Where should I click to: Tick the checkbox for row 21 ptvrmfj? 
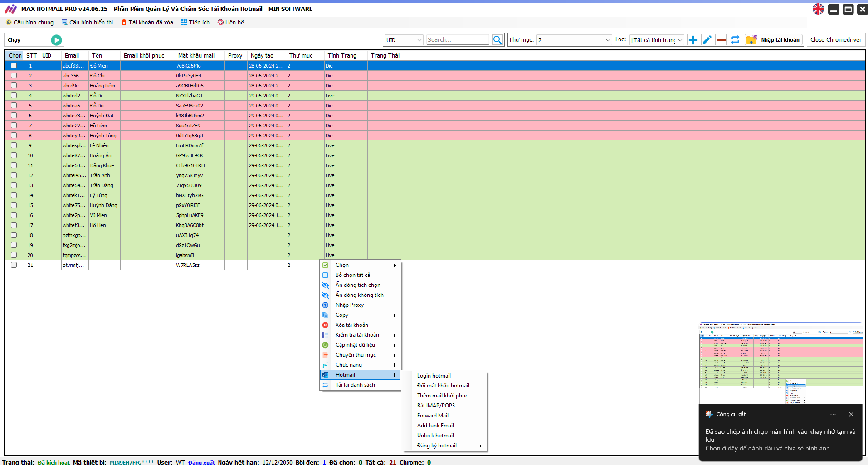pyautogui.click(x=14, y=265)
